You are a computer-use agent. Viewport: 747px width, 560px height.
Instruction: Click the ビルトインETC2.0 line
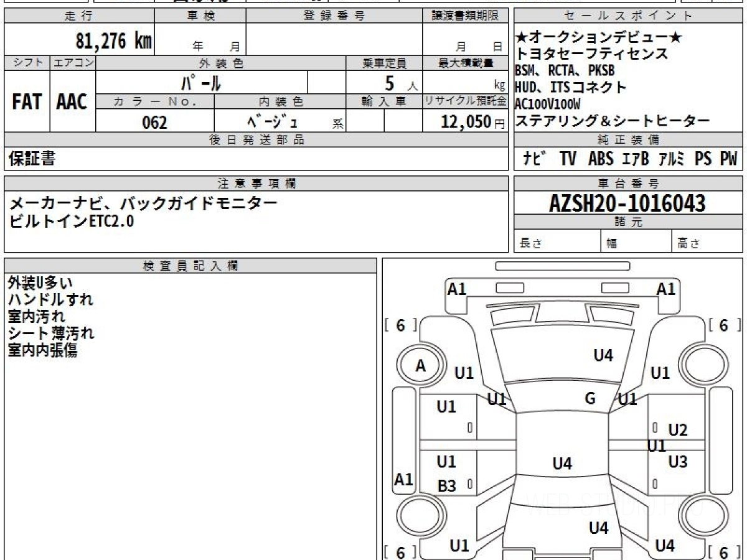pyautogui.click(x=71, y=220)
